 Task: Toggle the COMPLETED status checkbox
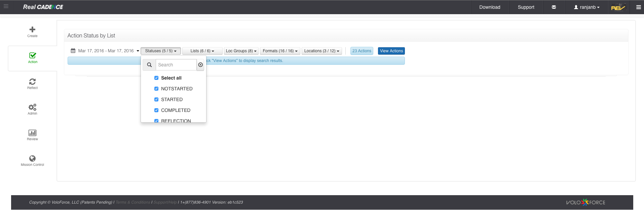[x=156, y=110]
